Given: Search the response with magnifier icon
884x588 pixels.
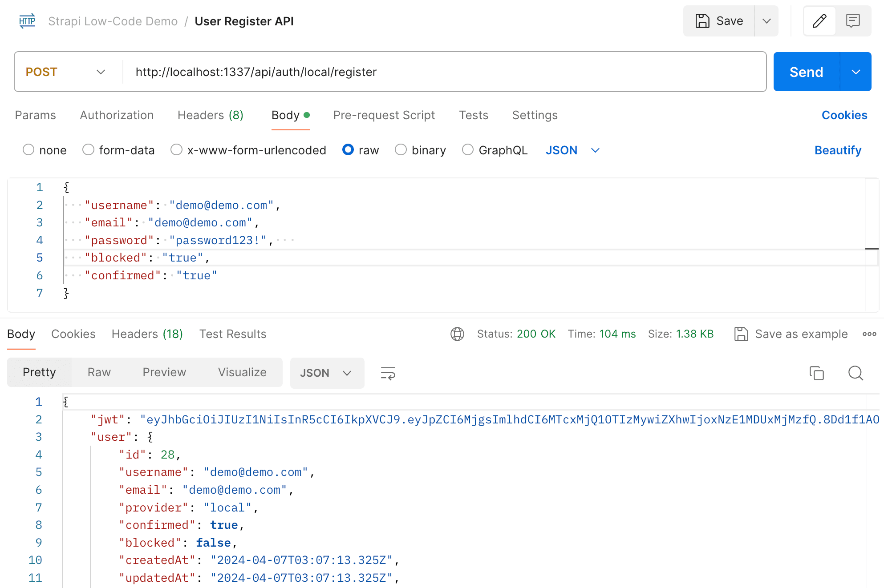Looking at the screenshot, I should pyautogui.click(x=856, y=373).
